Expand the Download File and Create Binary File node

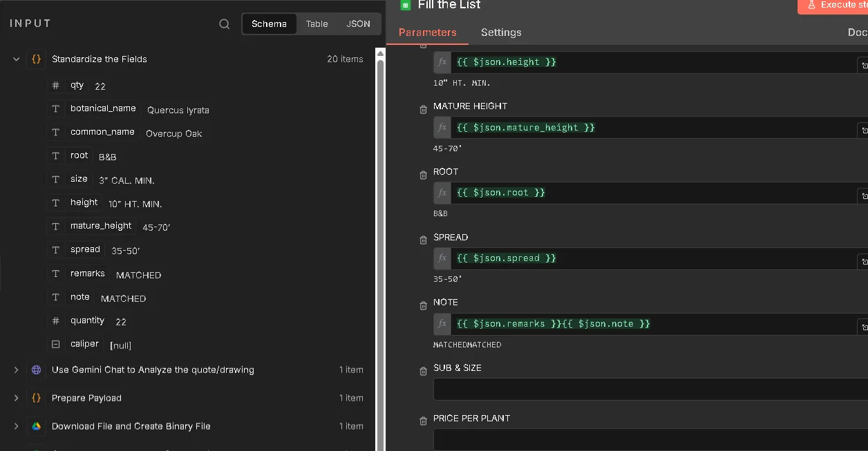pos(16,427)
